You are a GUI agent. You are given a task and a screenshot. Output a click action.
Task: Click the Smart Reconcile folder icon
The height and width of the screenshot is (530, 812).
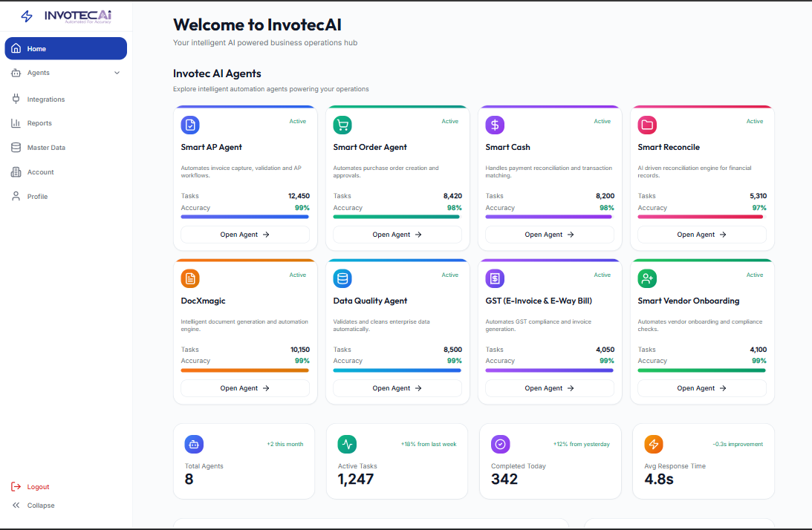(x=647, y=125)
